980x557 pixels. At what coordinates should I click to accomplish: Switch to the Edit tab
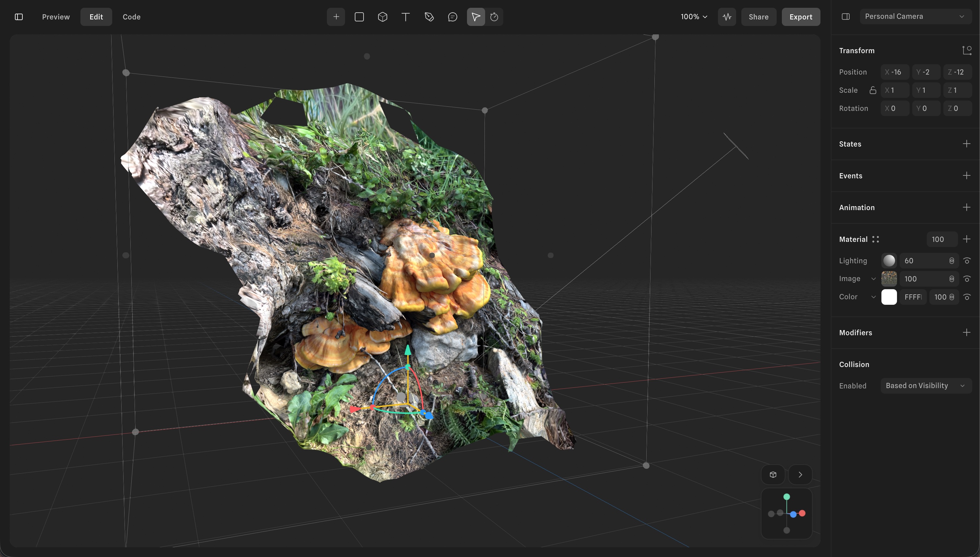(96, 17)
